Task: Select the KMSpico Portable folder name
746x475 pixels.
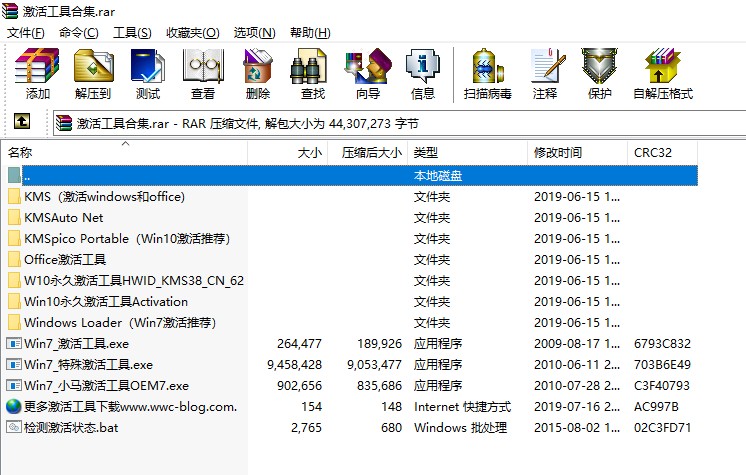Action: pyautogui.click(x=127, y=238)
